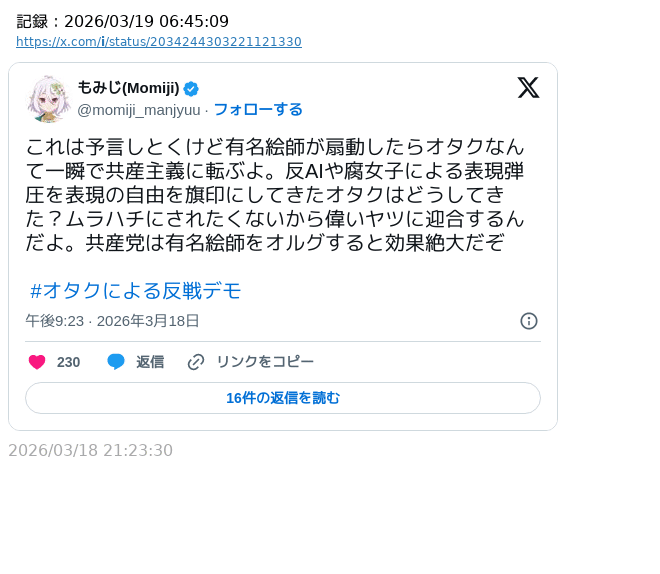Open the @momiji_manjyuu handle
The height and width of the screenshot is (574, 660).
tap(138, 109)
